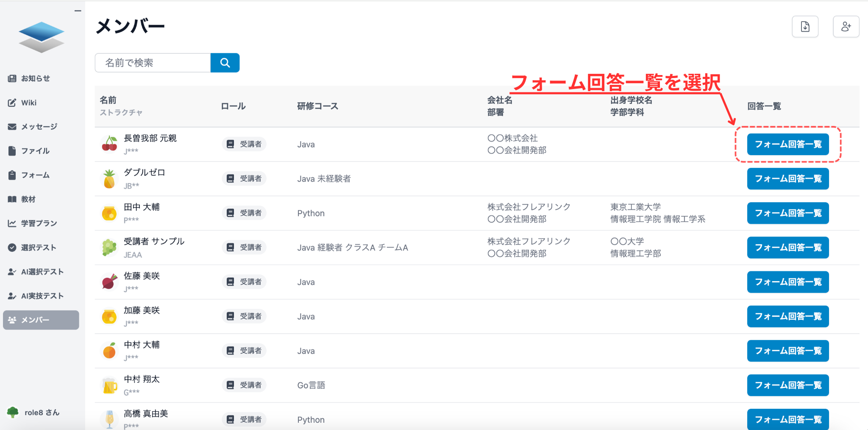Select the AI実技テスト person icon
The width and height of the screenshot is (868, 430).
11,296
